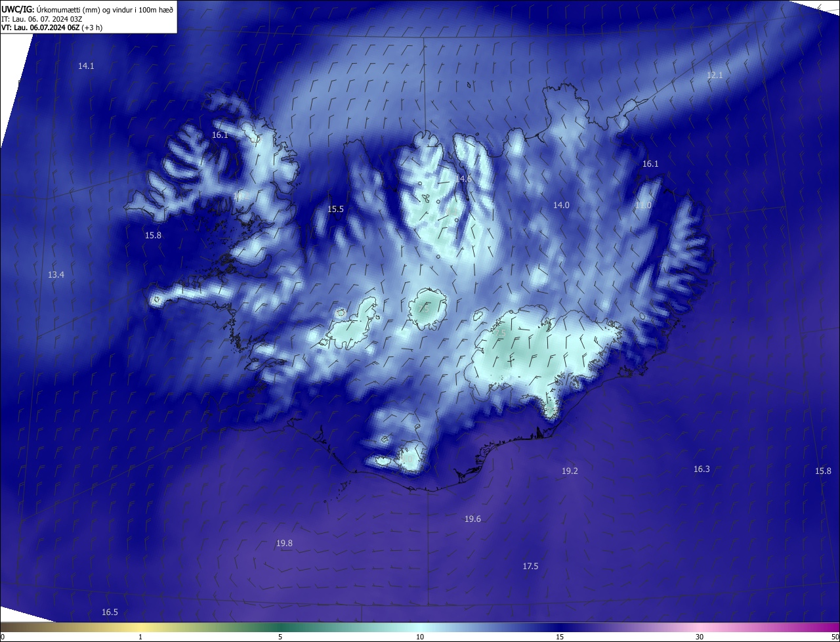
Task: Click the 12.1 value on the cloud band
Action: coord(715,75)
